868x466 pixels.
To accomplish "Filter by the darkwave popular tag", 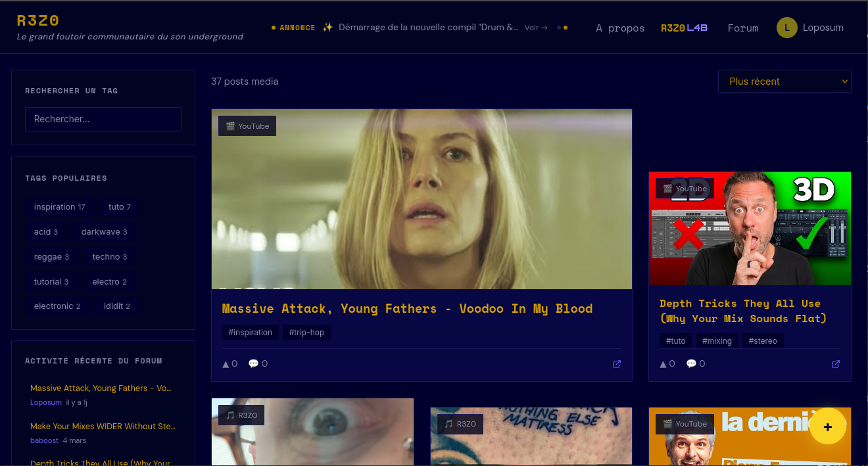I will pyautogui.click(x=104, y=232).
